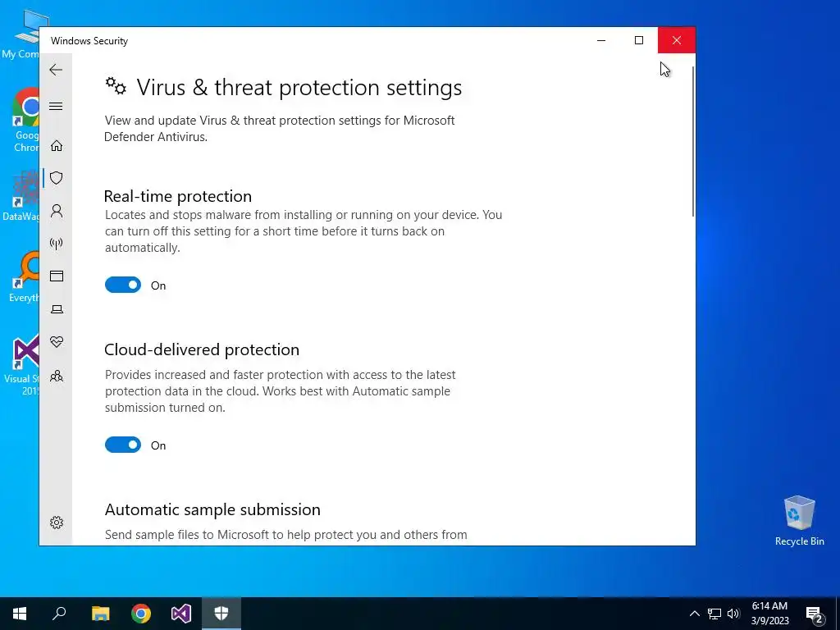Open File Explorer from taskbar

click(100, 614)
